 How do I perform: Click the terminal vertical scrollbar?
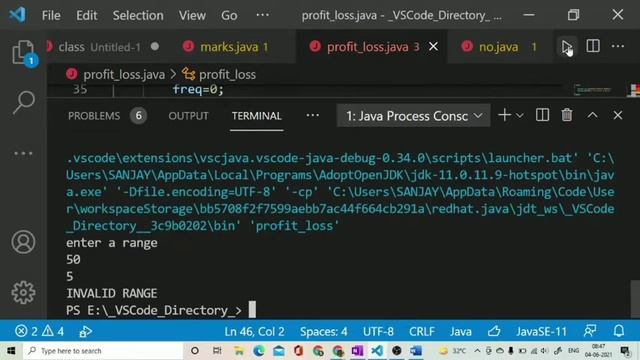coord(635,298)
